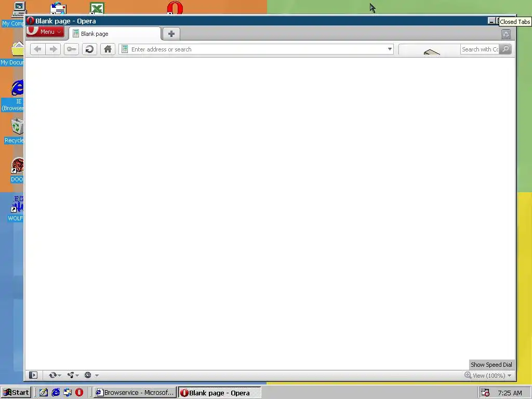532x399 pixels.
Task: Click the Show Speed Dial button
Action: (491, 365)
